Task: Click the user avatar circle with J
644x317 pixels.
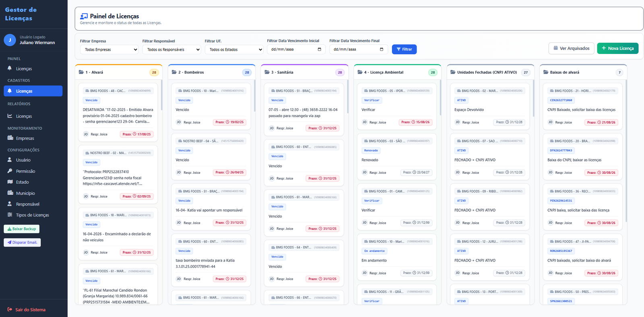Action: click(x=10, y=40)
